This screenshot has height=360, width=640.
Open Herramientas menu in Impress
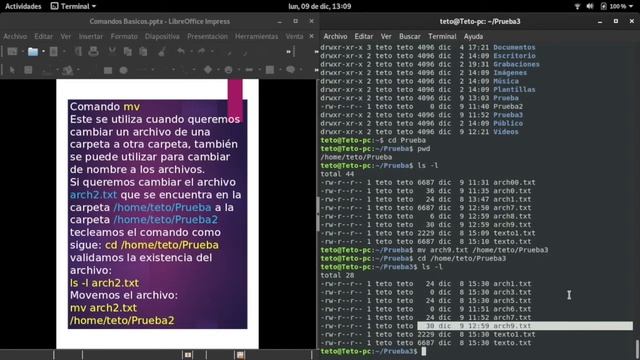(x=256, y=36)
